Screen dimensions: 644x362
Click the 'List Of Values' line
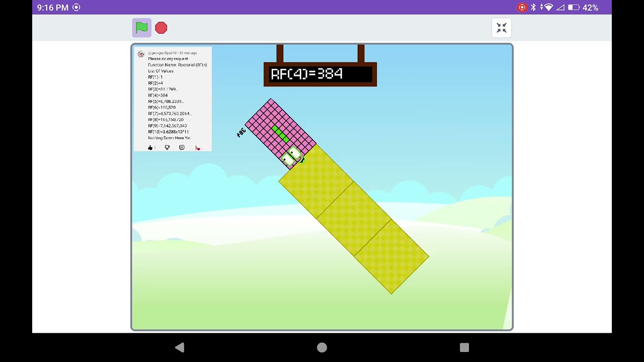coord(160,71)
